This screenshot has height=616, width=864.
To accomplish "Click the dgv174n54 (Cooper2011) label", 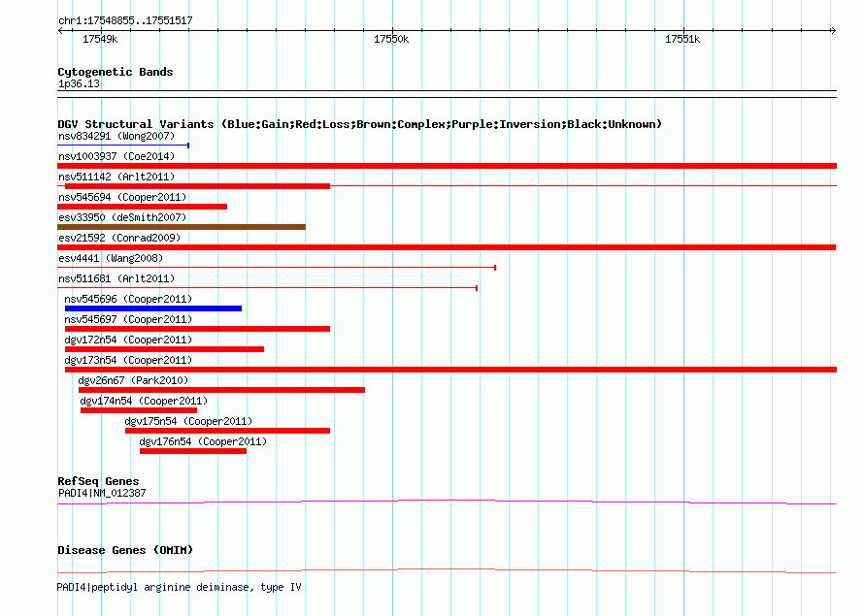I will coord(144,401).
